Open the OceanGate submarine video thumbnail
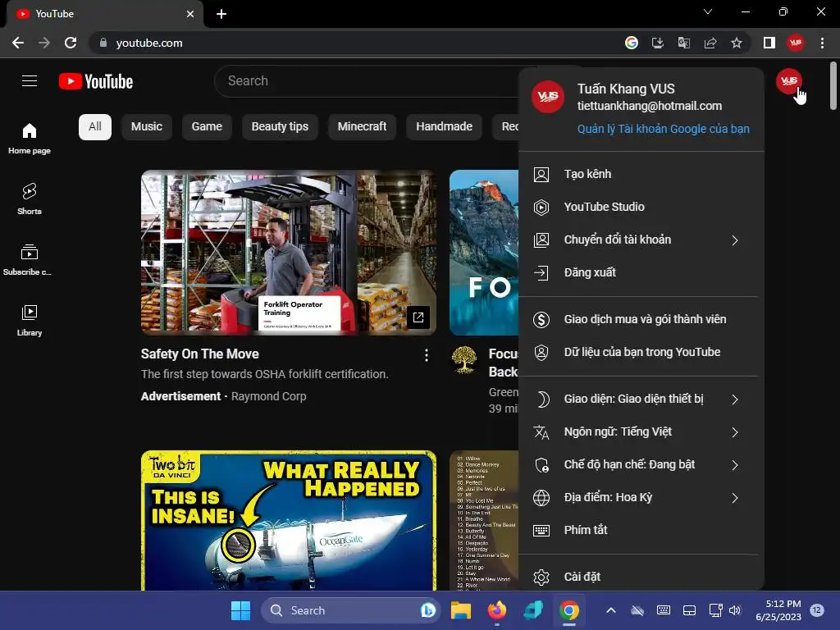 pos(288,520)
